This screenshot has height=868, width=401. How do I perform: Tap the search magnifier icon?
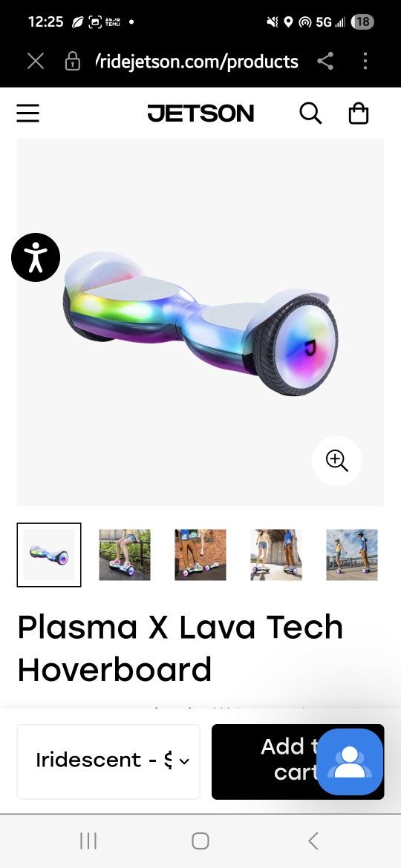[310, 114]
